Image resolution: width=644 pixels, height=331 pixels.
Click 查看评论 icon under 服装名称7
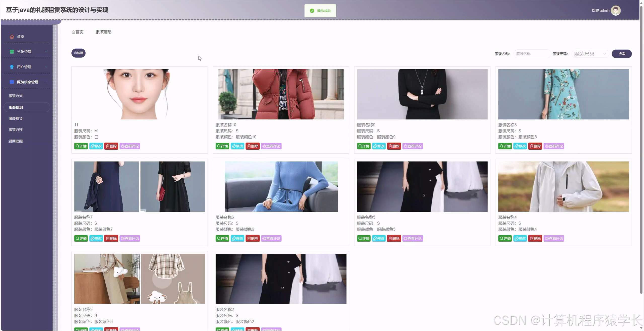click(x=130, y=238)
